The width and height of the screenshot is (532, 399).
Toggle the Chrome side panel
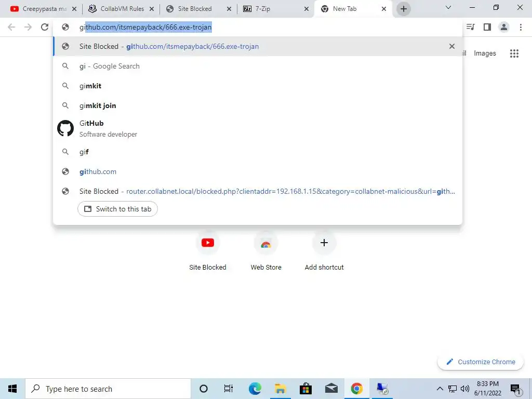[487, 27]
